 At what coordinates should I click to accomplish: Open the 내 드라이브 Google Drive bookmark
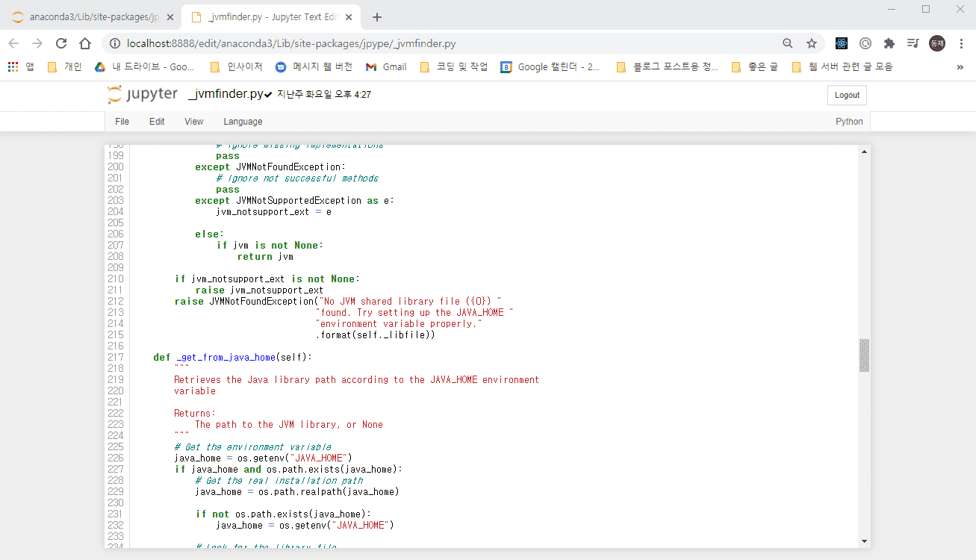144,66
